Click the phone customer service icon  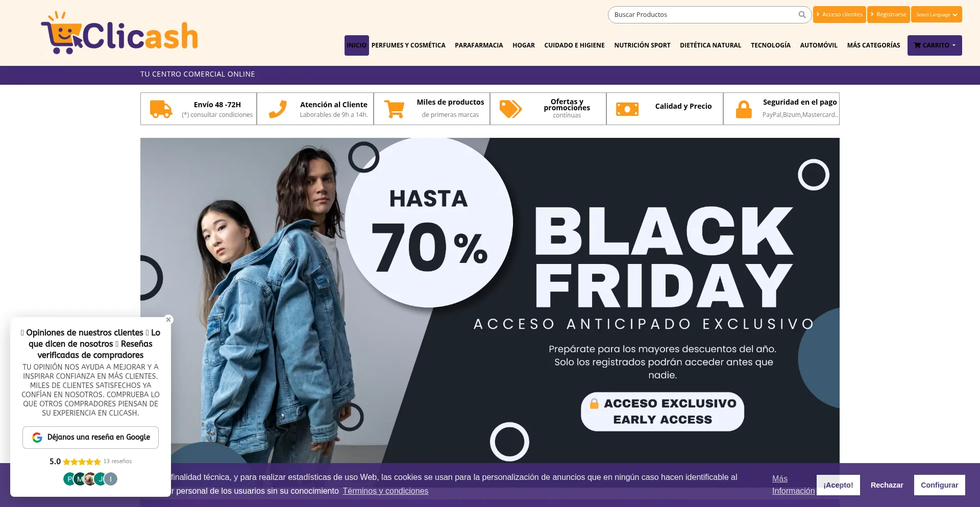(x=278, y=109)
